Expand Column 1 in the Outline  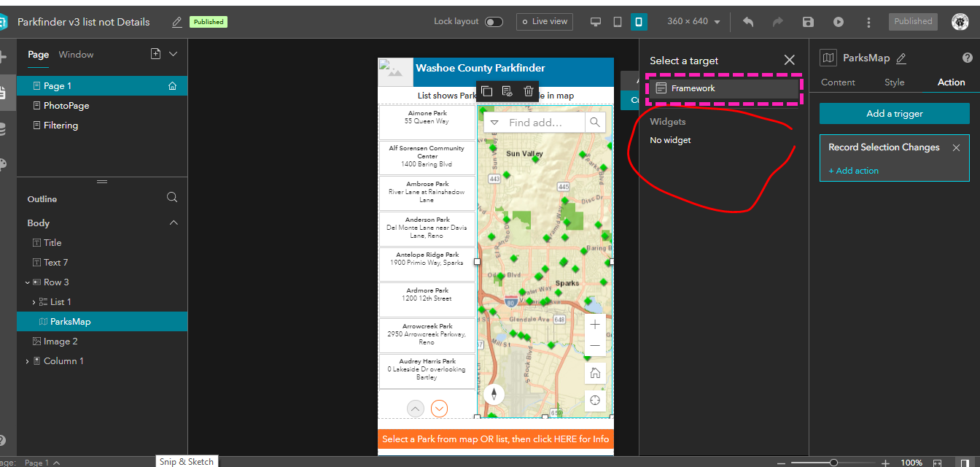pyautogui.click(x=27, y=360)
